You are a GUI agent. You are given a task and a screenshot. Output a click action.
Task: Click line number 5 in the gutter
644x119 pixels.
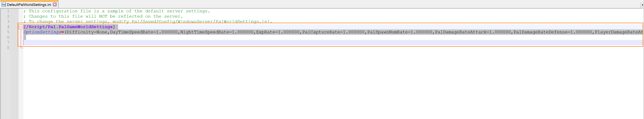pyautogui.click(x=8, y=32)
